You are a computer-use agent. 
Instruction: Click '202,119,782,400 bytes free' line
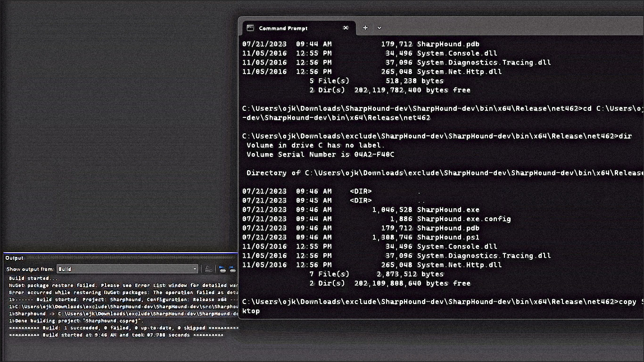click(390, 90)
